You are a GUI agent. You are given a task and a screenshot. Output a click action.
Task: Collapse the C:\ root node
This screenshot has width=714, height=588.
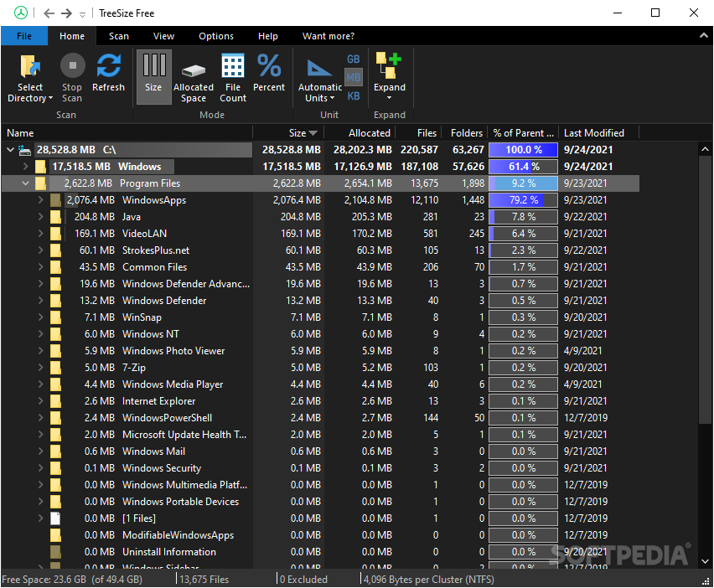tap(10, 150)
